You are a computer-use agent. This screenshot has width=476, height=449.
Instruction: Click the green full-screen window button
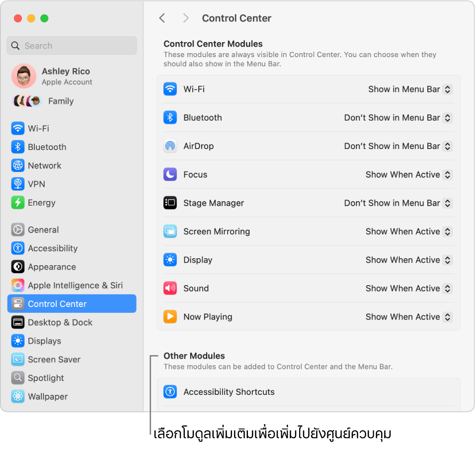click(x=44, y=18)
